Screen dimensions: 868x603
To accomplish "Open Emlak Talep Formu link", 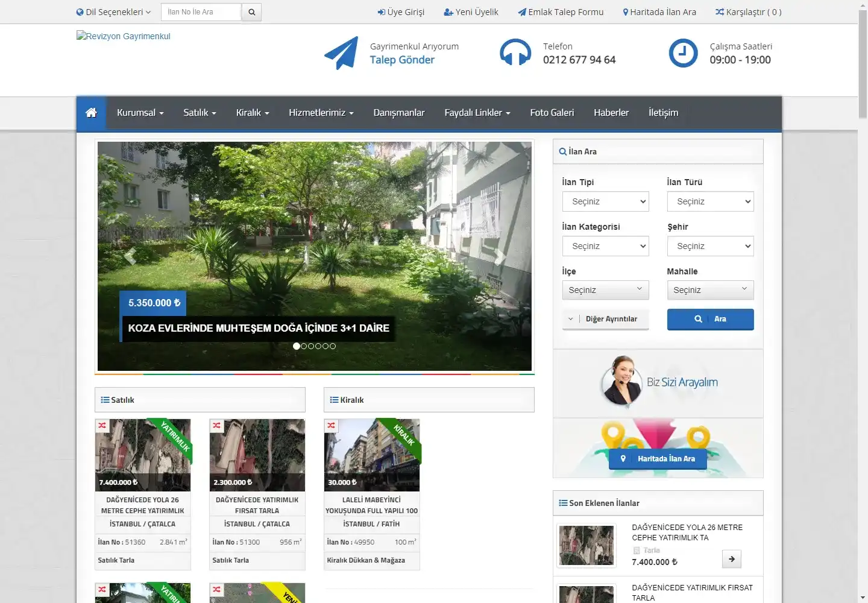I will tap(561, 12).
